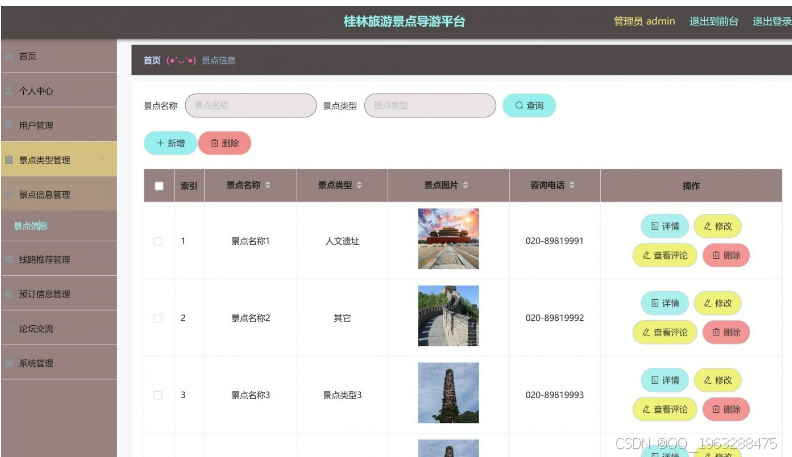
Task: Click row 删除 for 景点名称3
Action: pos(726,409)
